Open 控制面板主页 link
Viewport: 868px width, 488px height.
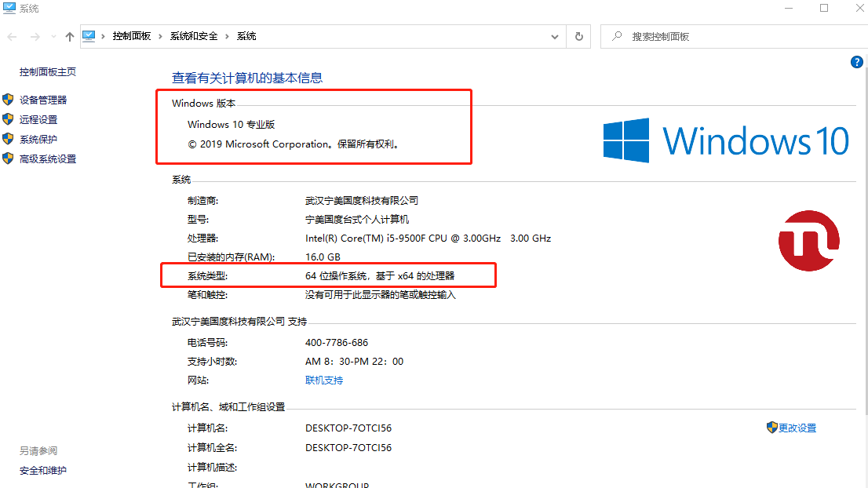click(48, 72)
